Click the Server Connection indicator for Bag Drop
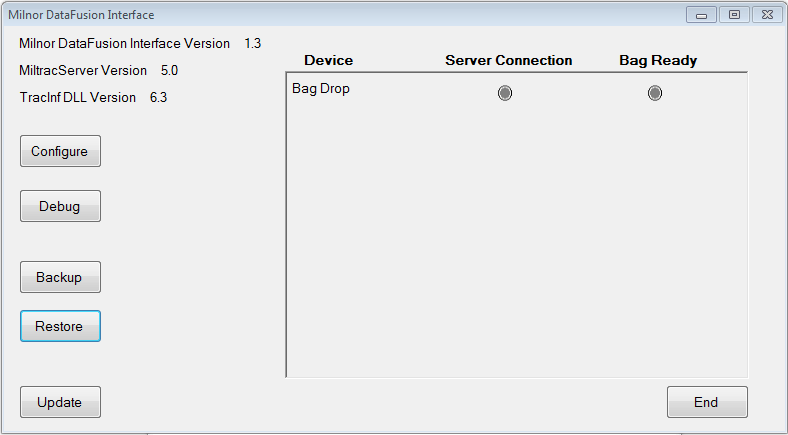 pos(505,93)
